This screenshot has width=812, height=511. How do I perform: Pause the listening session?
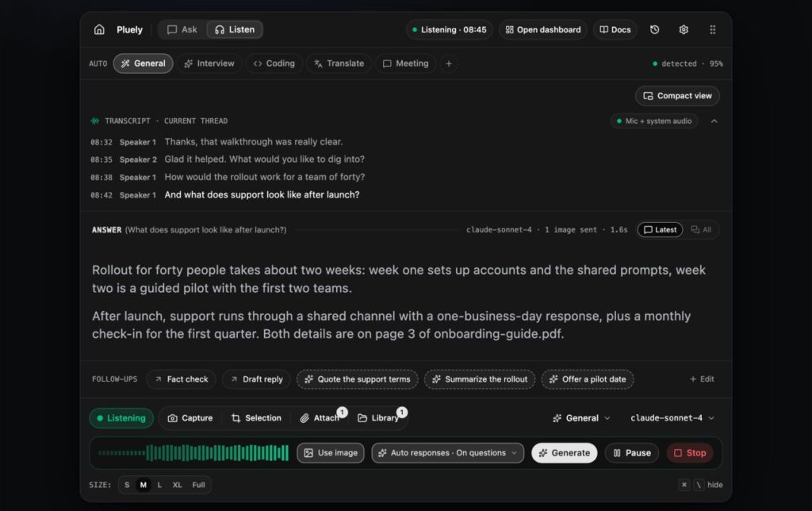pyautogui.click(x=632, y=453)
